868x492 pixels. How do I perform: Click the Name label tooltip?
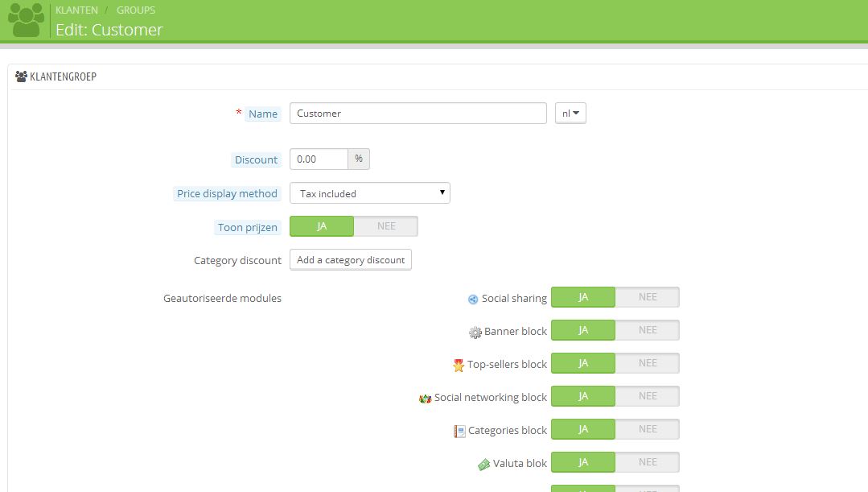[263, 114]
